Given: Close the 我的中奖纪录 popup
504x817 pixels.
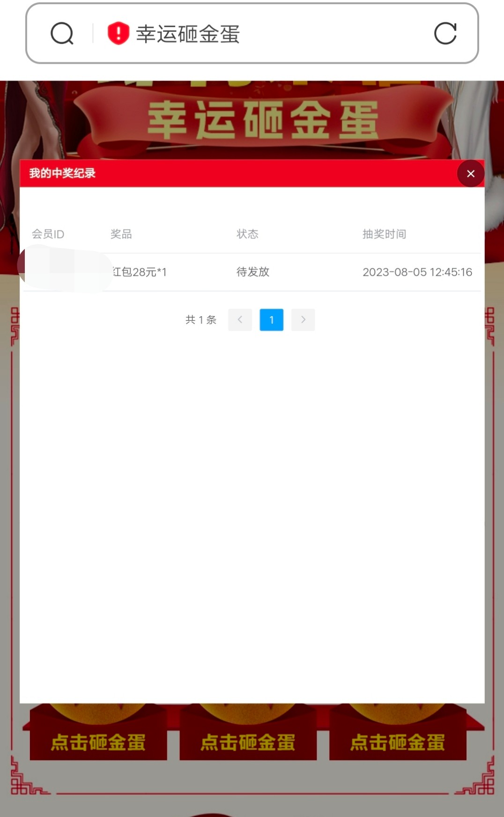Looking at the screenshot, I should 470,174.
